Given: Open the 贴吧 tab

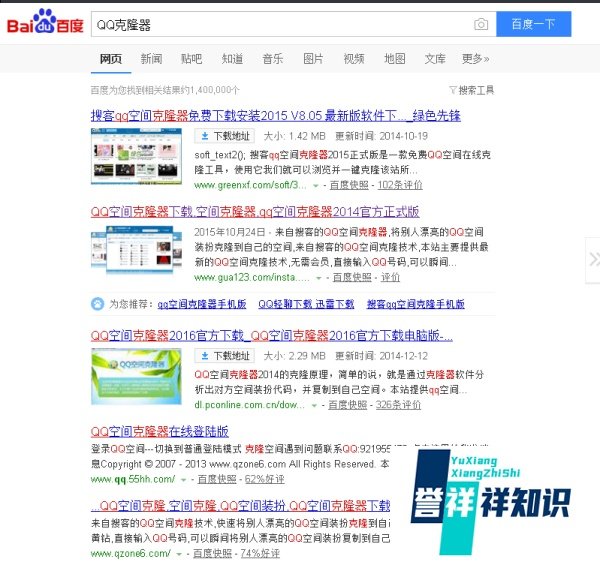Looking at the screenshot, I should (x=192, y=59).
